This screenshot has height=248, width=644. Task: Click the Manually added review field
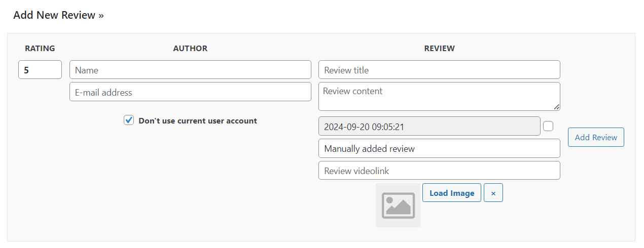point(439,148)
